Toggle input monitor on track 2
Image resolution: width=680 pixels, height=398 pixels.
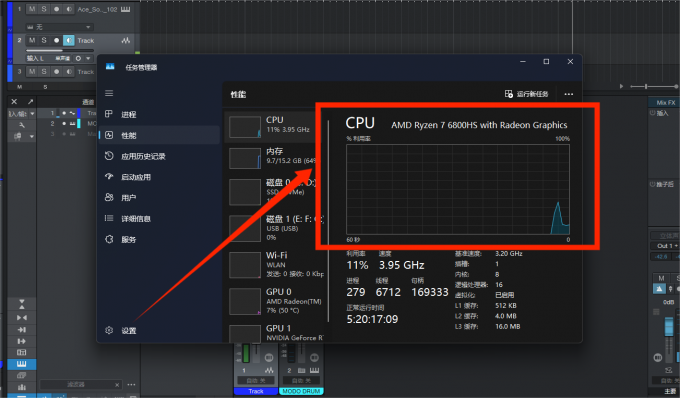tap(69, 40)
